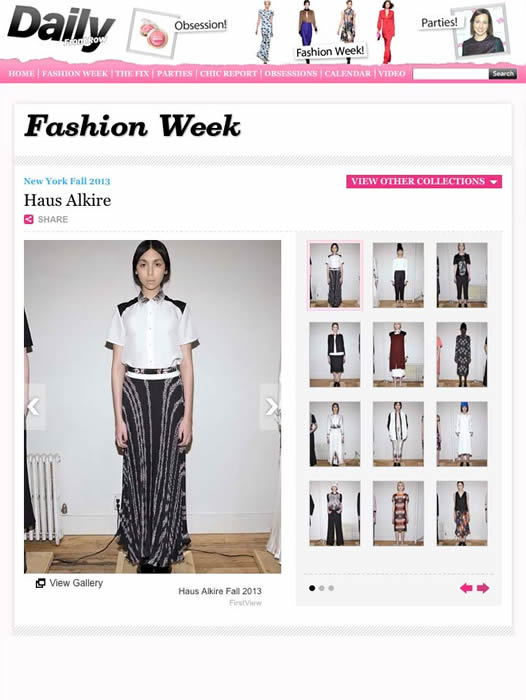
Task: Click the pink right arrow under the thumbnails
Action: (x=483, y=588)
